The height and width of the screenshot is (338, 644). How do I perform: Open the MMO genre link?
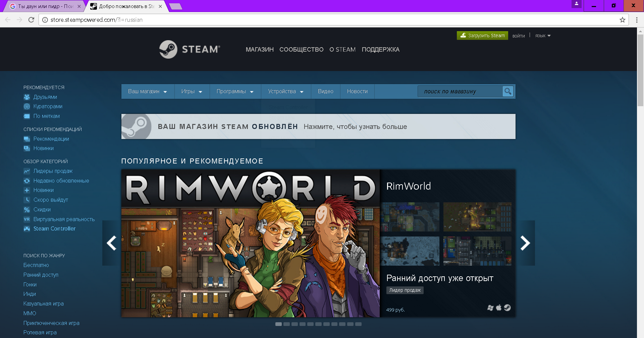click(x=30, y=314)
